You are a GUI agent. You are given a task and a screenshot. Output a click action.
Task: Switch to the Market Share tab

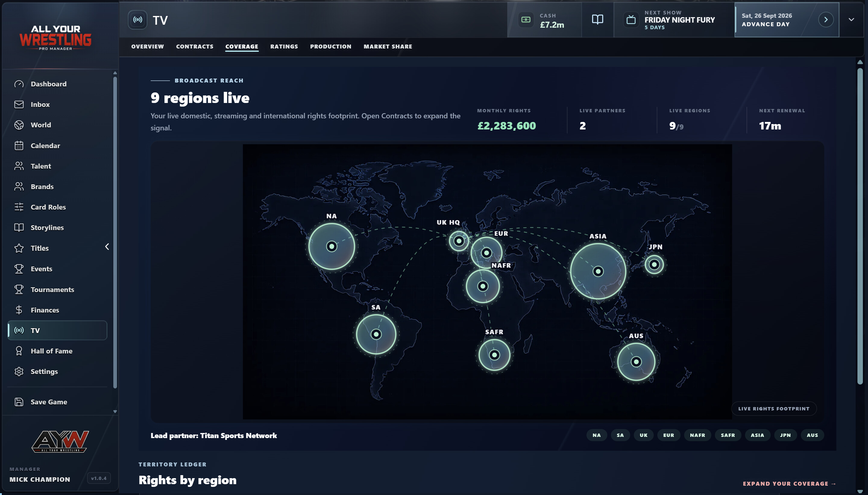pos(388,47)
